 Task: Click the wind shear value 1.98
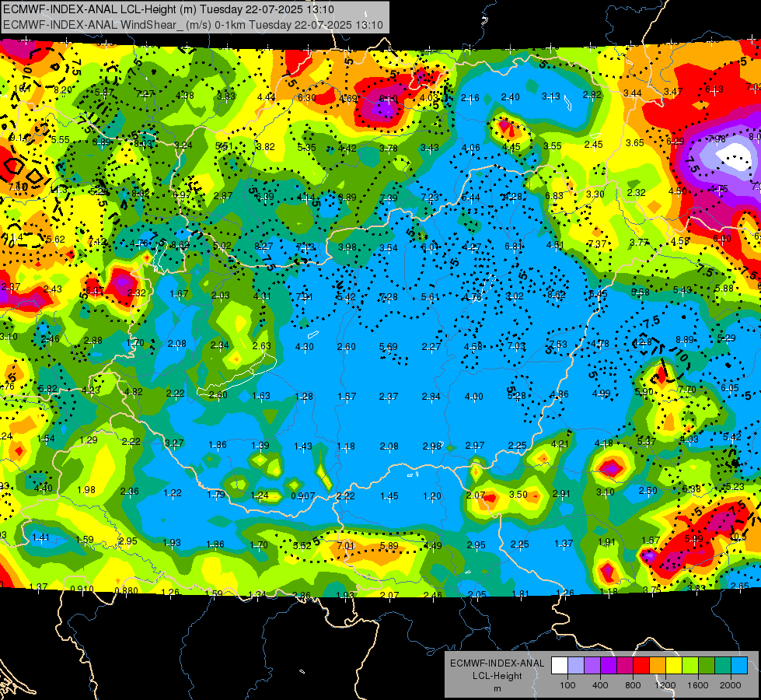(86, 490)
